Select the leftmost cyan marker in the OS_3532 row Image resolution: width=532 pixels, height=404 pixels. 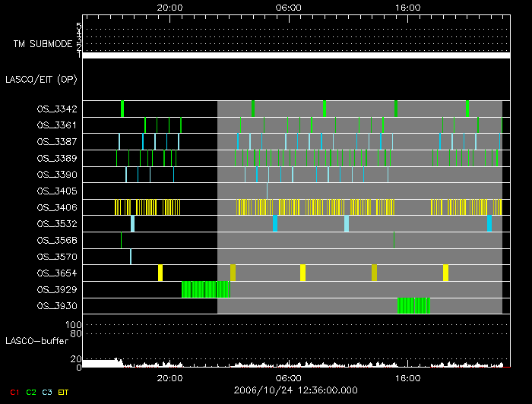click(x=132, y=223)
